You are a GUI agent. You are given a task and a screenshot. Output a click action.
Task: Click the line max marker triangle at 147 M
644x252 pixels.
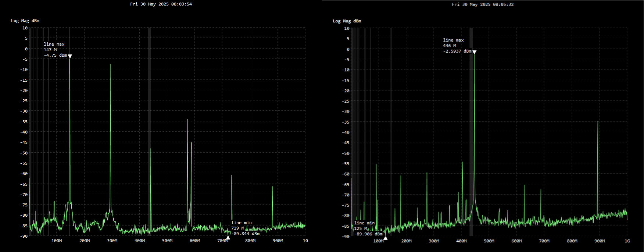click(70, 56)
